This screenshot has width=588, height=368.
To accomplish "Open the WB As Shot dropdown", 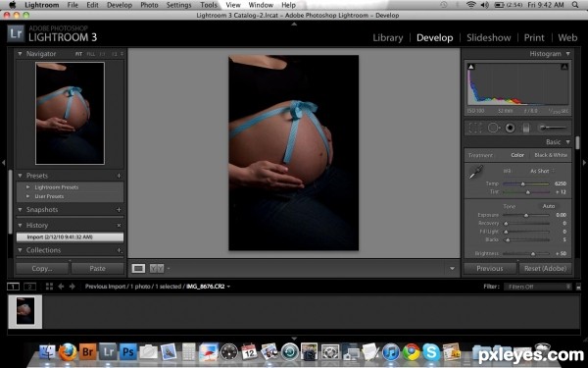I will tap(542, 171).
